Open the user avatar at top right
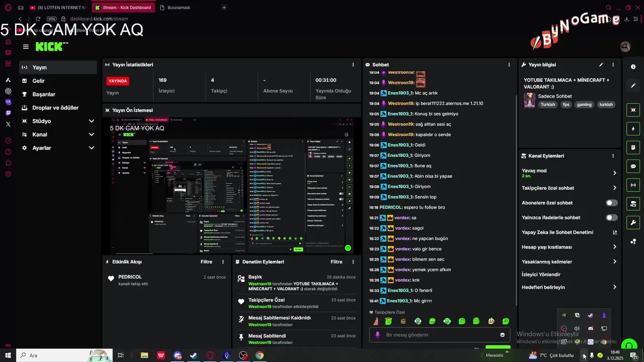 pyautogui.click(x=625, y=47)
